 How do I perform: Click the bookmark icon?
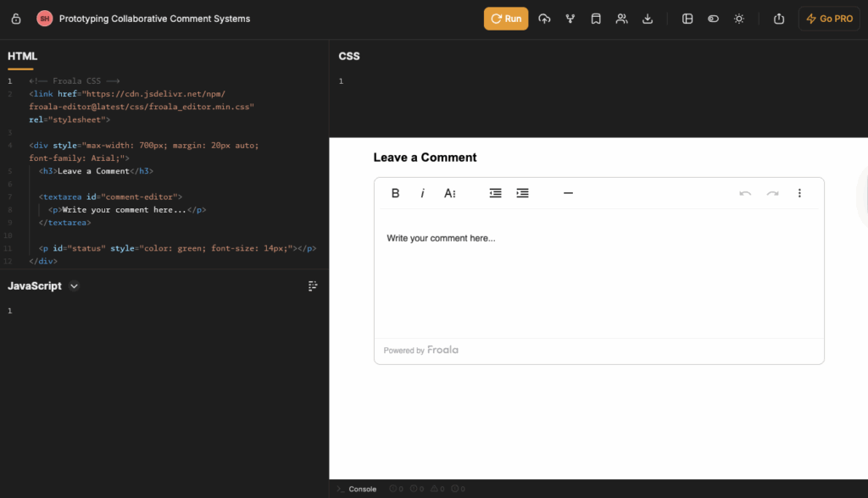tap(596, 19)
